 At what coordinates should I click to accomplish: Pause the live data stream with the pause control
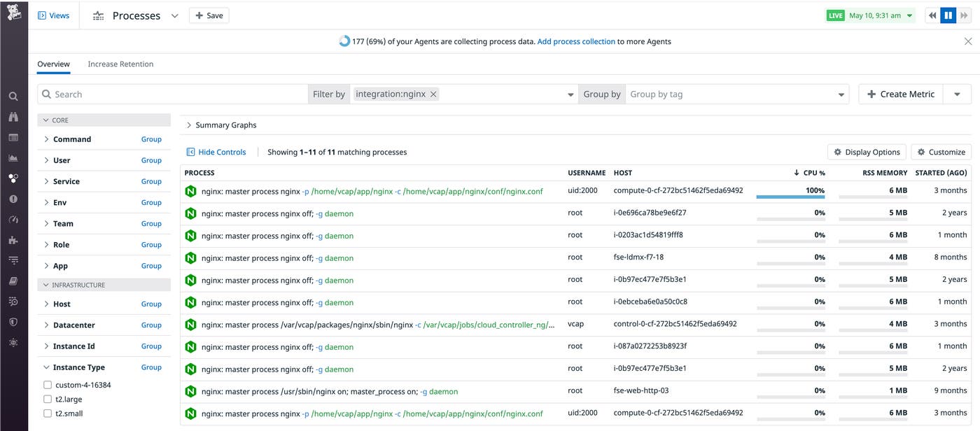tap(948, 15)
